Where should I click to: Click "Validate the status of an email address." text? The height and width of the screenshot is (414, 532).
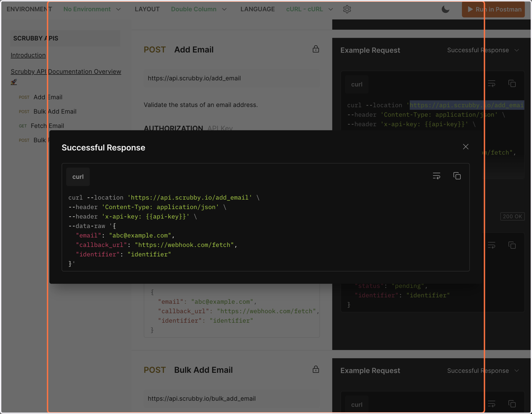tap(200, 105)
